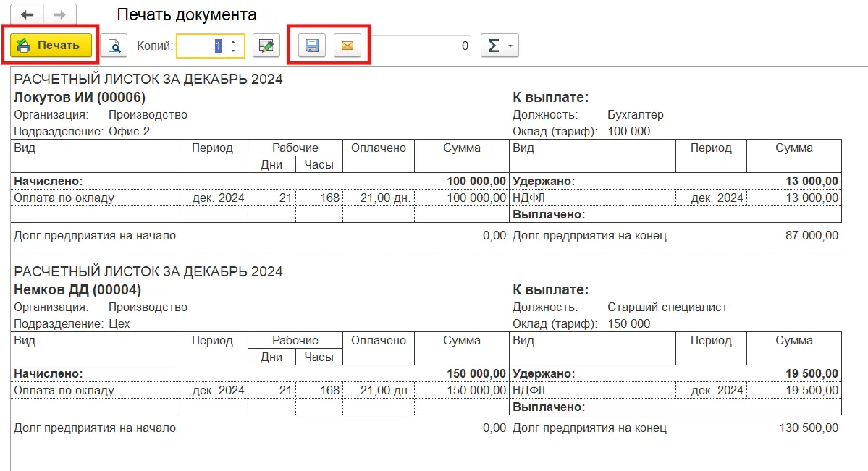Click the Старший специалист position cell
The height and width of the screenshot is (471, 868).
click(667, 307)
